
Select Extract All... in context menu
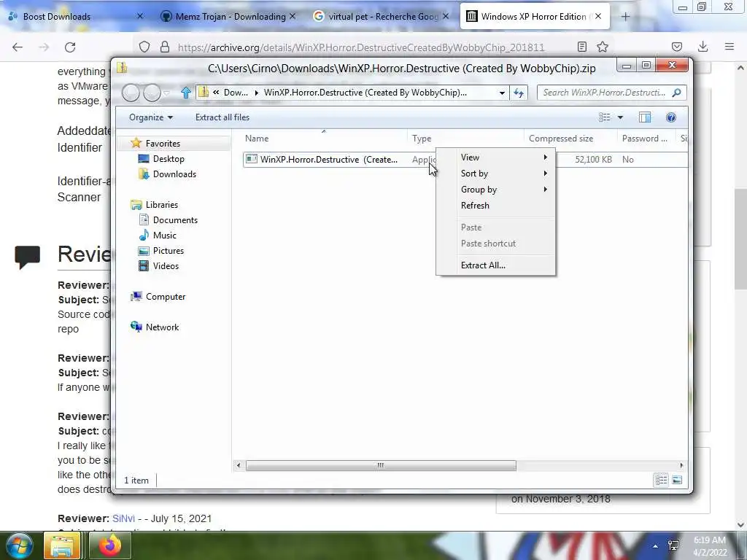(x=495, y=265)
